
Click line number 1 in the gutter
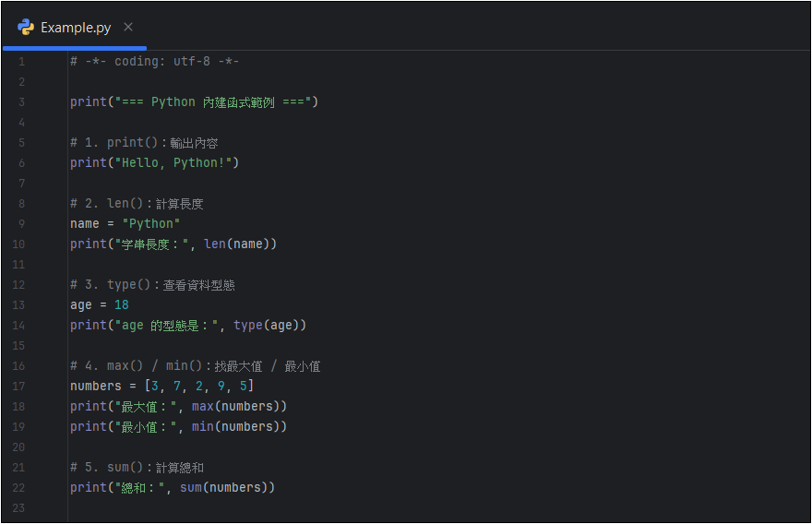point(21,62)
